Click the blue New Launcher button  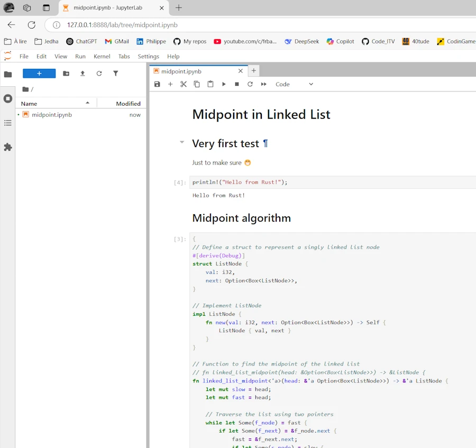pyautogui.click(x=39, y=74)
